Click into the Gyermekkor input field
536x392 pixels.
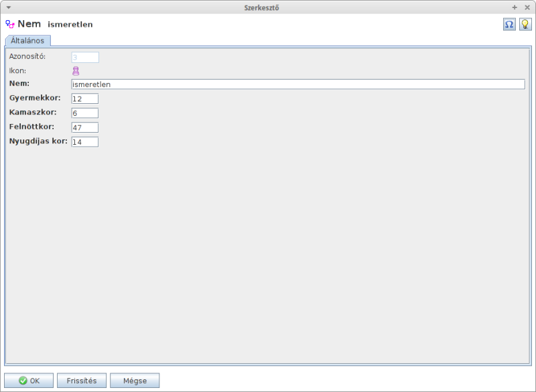[x=85, y=99]
